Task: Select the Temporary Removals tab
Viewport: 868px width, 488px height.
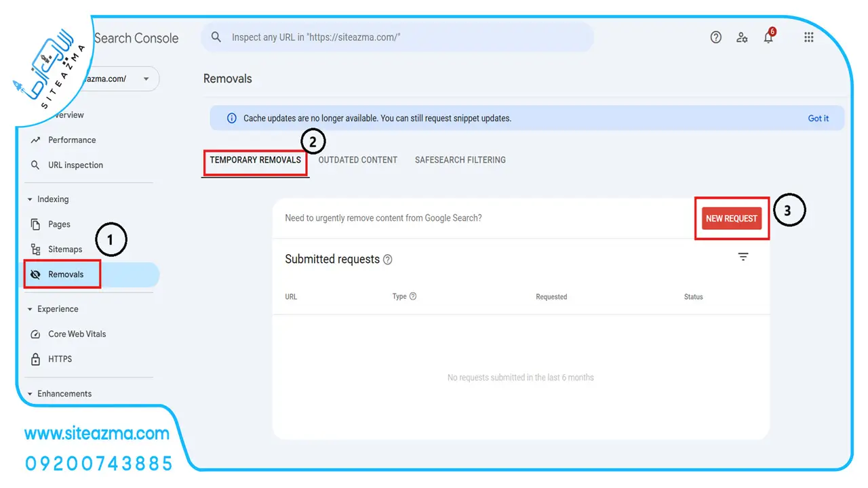Action: point(255,160)
